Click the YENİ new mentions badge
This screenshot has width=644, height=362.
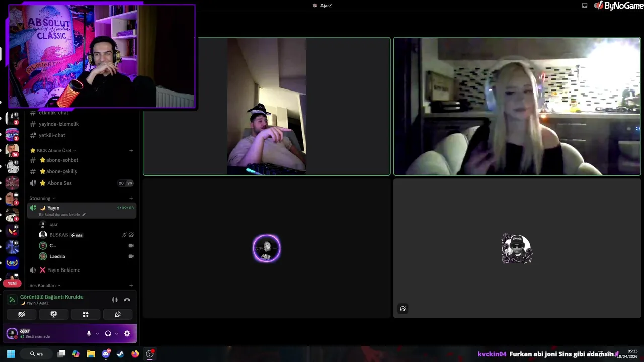(x=12, y=283)
